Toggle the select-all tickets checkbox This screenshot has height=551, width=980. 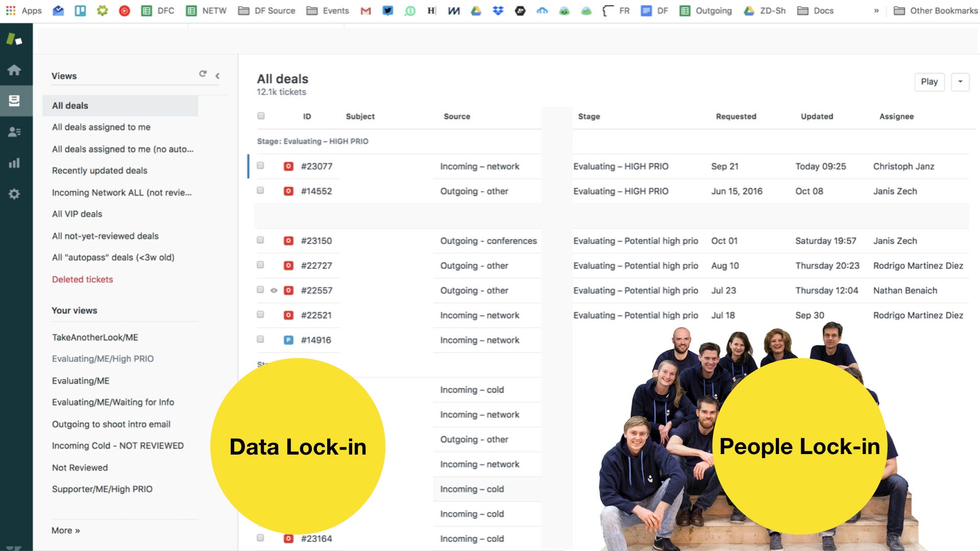(261, 116)
